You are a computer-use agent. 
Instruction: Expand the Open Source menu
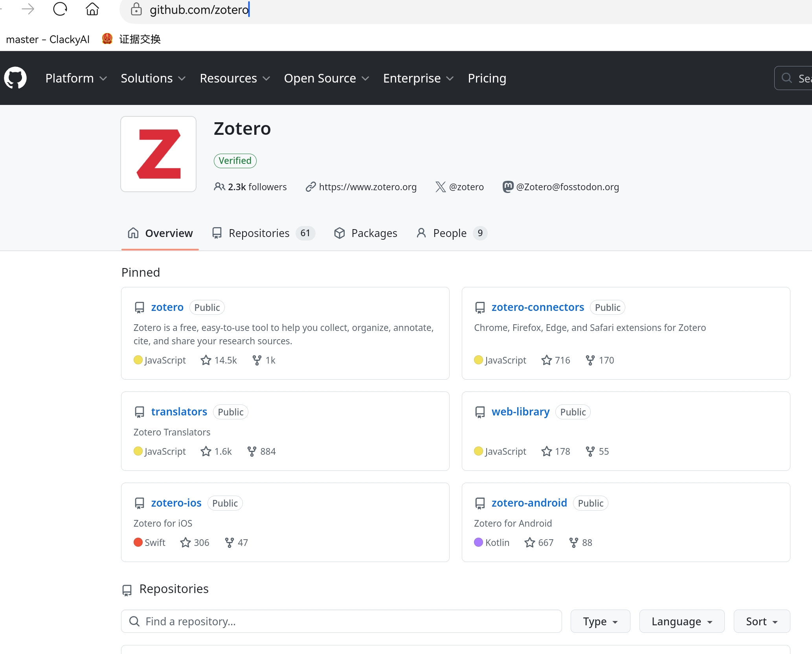327,78
